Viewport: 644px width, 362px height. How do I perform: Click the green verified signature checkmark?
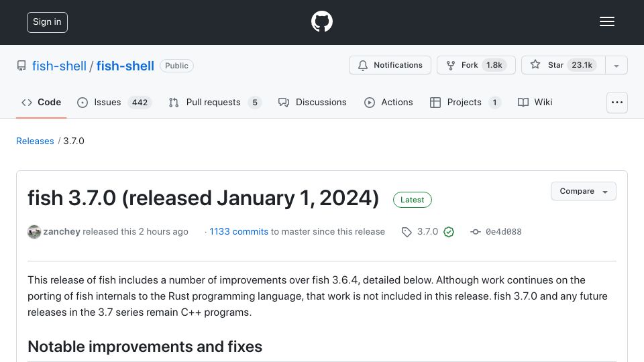(449, 232)
